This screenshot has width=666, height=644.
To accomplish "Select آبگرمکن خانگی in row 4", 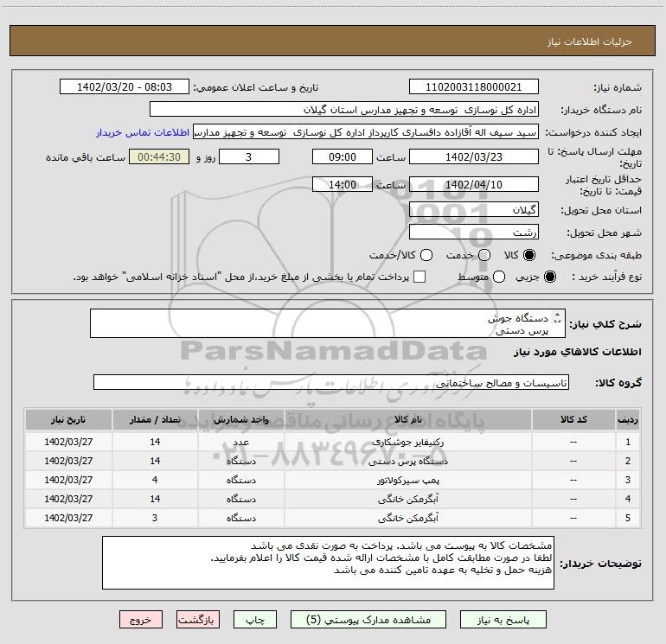I will [407, 500].
